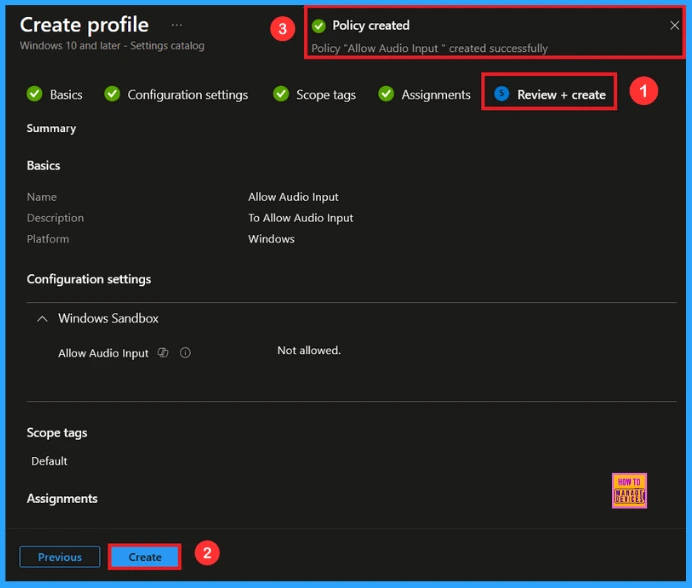Click the green check icon beside Basics

(x=35, y=94)
